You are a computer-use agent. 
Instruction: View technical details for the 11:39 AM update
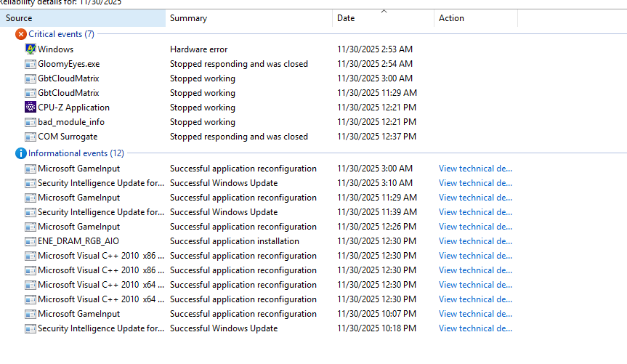pyautogui.click(x=475, y=212)
